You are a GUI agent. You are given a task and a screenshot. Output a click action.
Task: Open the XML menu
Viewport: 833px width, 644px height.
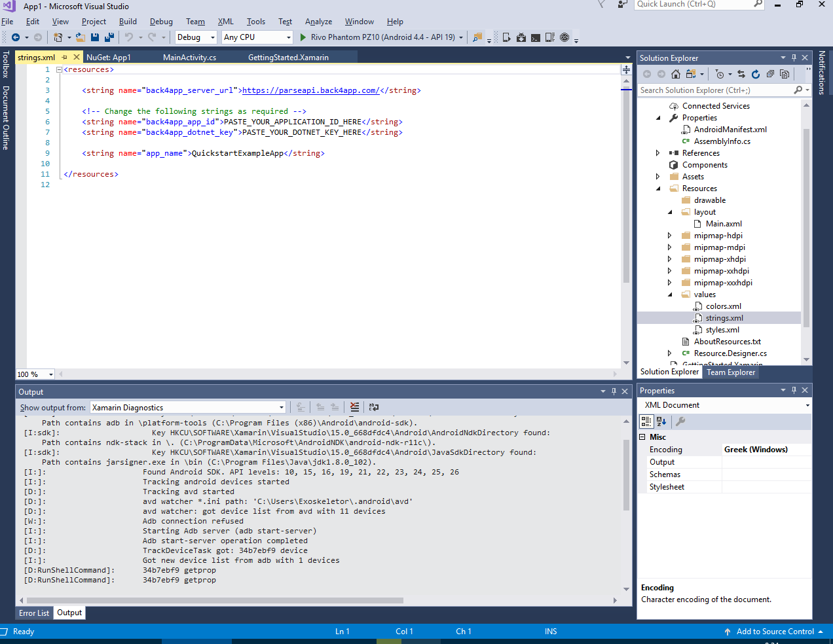[x=226, y=22]
